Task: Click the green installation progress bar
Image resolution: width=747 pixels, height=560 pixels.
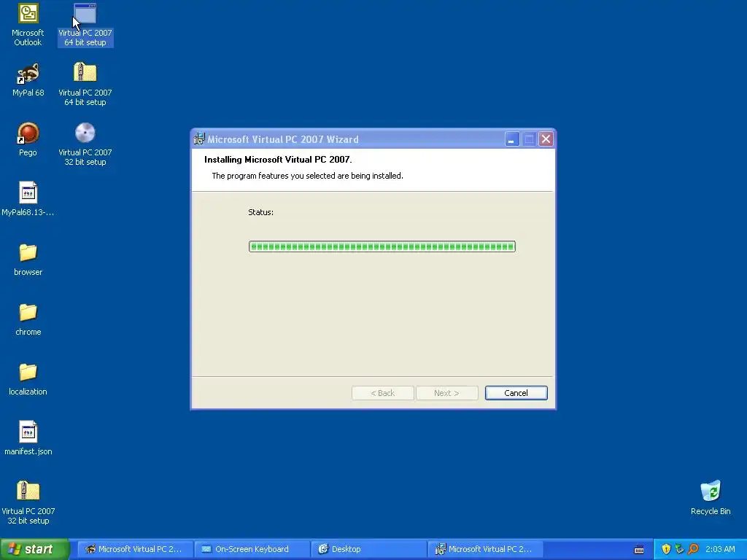Action: (382, 246)
